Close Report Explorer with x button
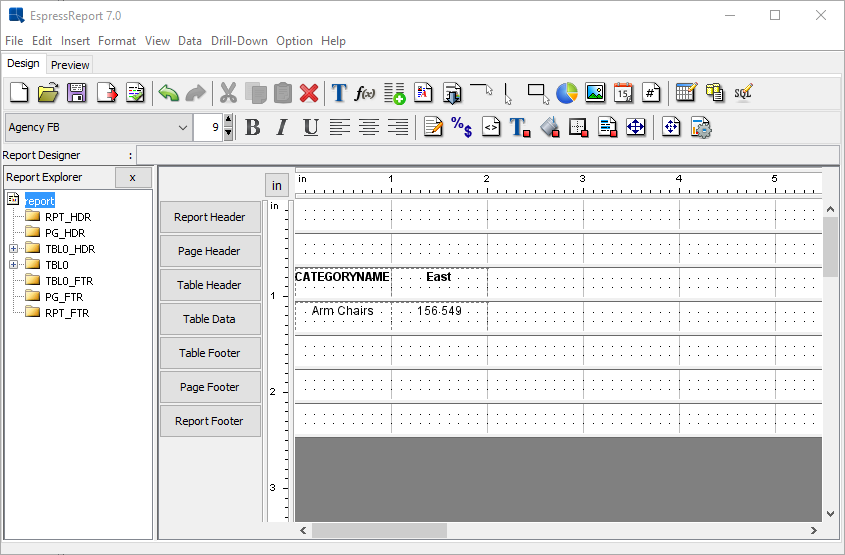 click(x=133, y=177)
